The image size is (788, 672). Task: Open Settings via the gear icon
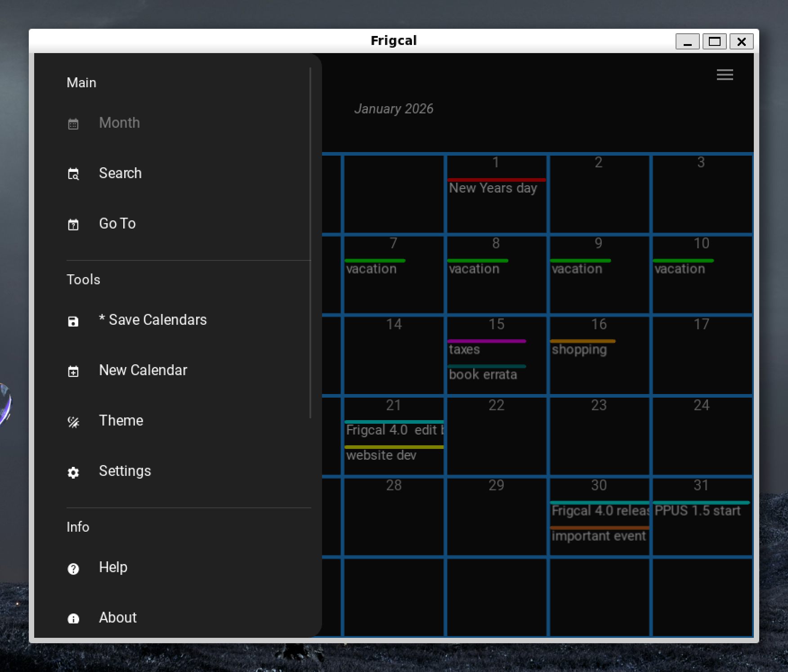[73, 472]
